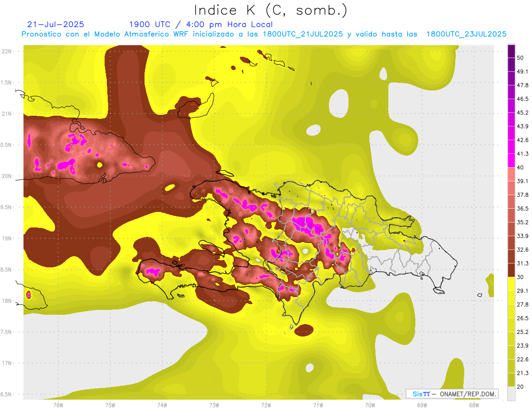
Task: Click the colorbar value '50'
Action: pos(521,58)
